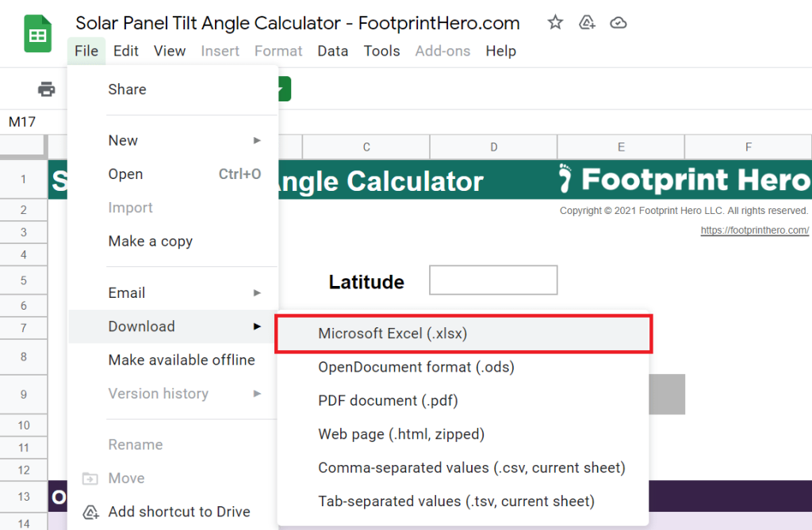Click the Move folder icon
The width and height of the screenshot is (812, 530).
tap(90, 479)
